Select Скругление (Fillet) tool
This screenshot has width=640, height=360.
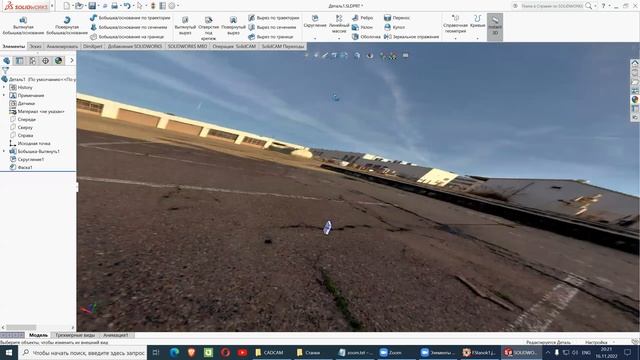pos(315,22)
